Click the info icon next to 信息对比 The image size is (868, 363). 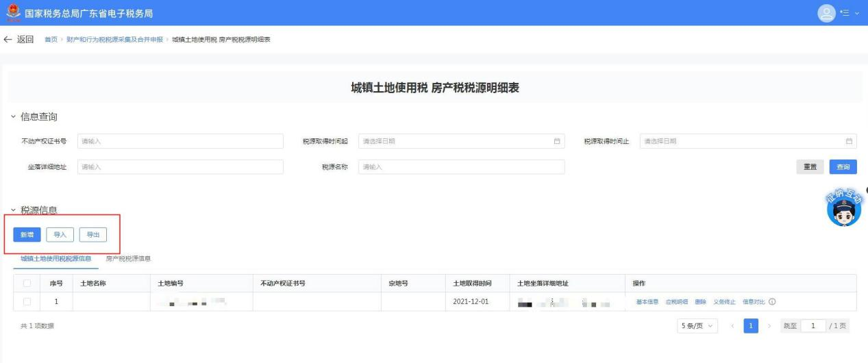[772, 302]
